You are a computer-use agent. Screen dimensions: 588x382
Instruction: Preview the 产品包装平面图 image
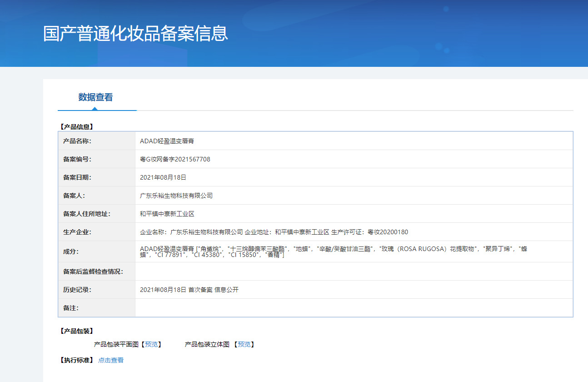151,344
